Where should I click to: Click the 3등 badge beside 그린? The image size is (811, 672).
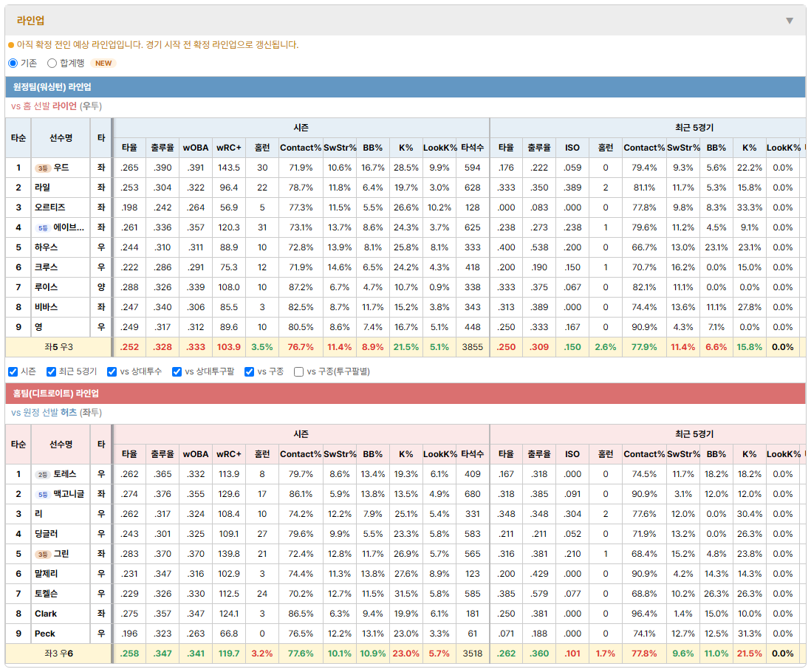[x=42, y=555]
